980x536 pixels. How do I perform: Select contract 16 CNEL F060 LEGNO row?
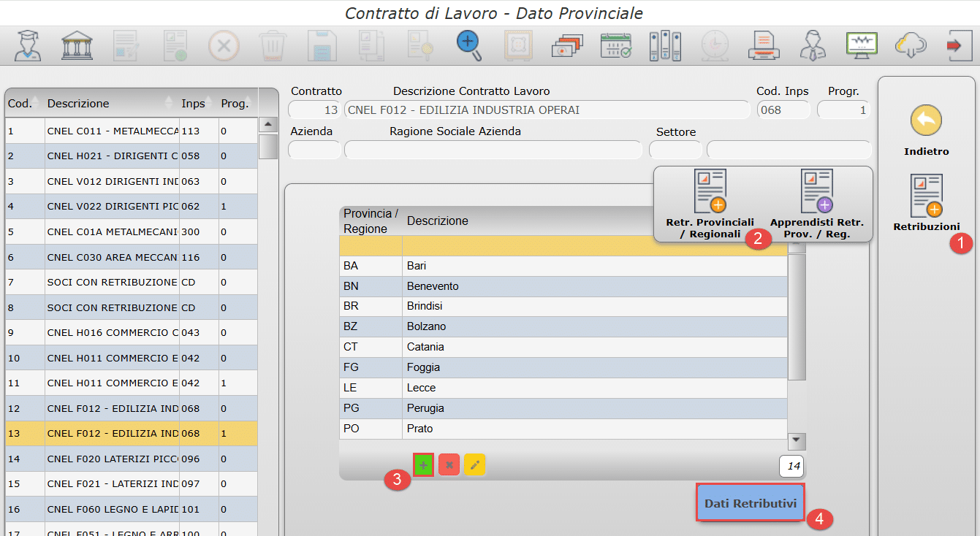point(132,509)
